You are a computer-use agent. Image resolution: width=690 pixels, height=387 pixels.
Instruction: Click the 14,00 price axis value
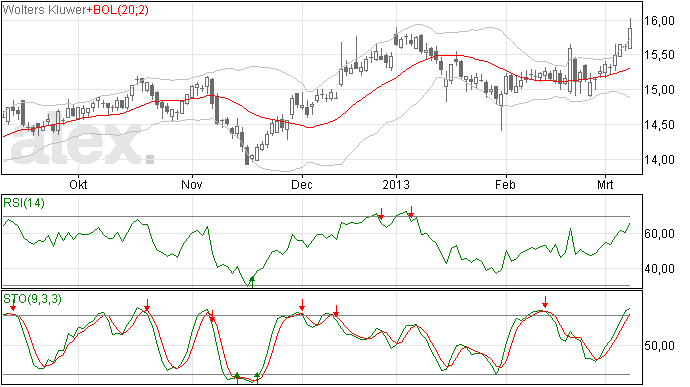click(x=659, y=160)
